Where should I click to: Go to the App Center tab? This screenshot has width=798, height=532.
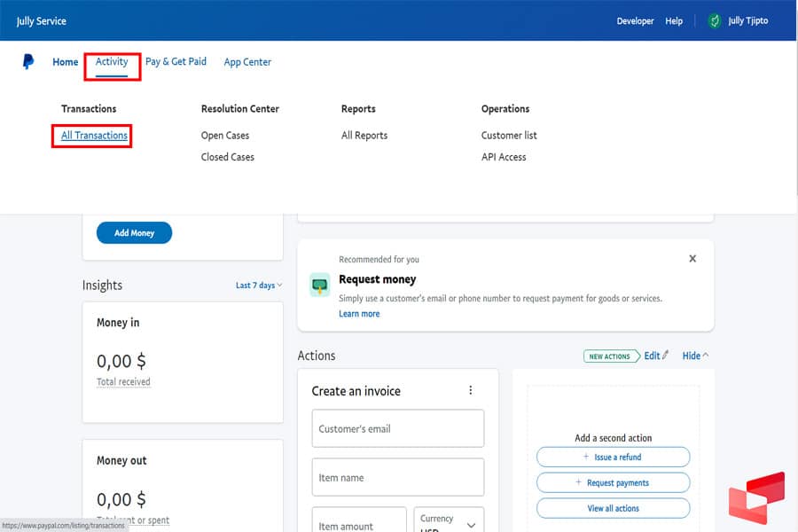coord(247,62)
